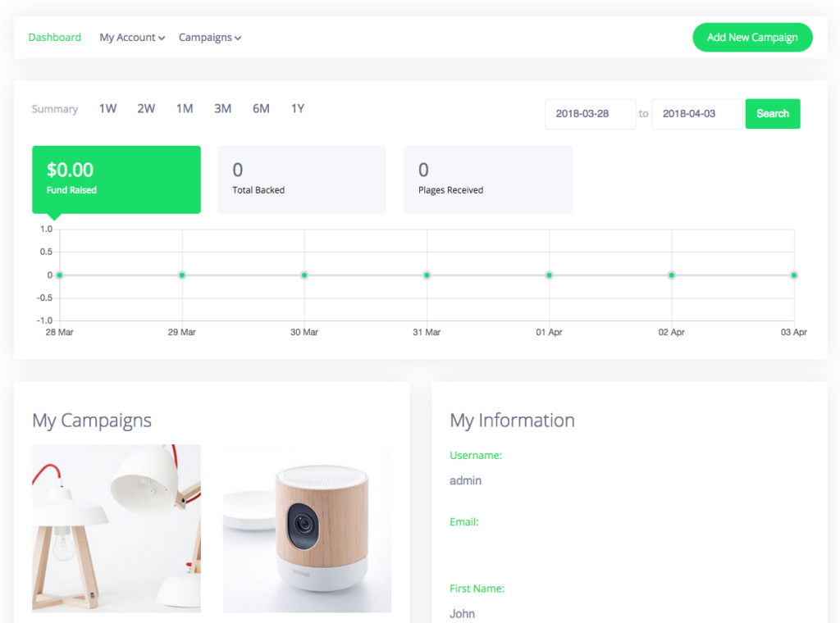
Task: Select the 6M summary range
Action: (x=261, y=108)
